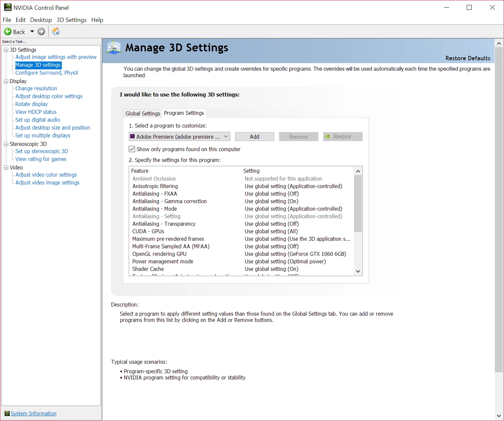The height and width of the screenshot is (421, 504).
Task: Select the Antialiasing - FXAA row
Action: [x=242, y=194]
